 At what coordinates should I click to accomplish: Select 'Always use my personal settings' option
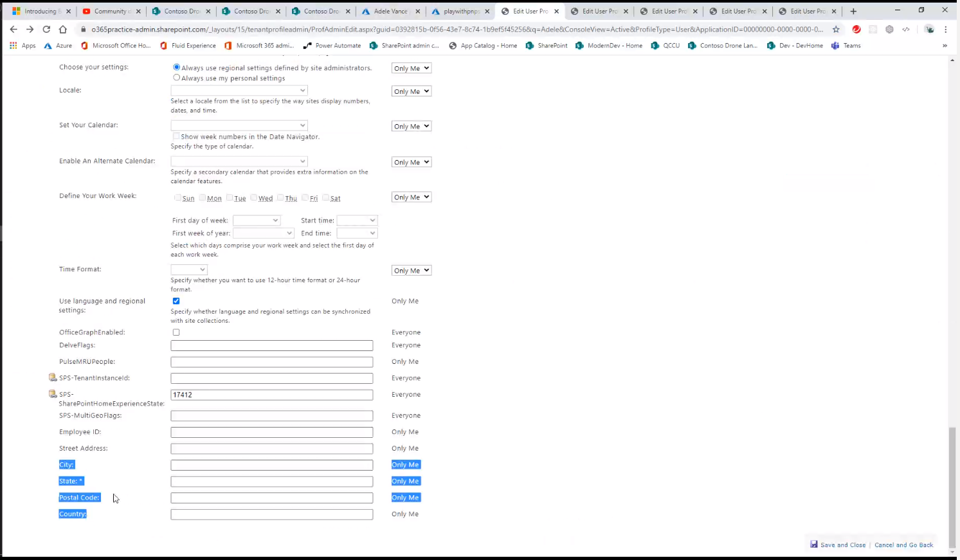click(x=177, y=78)
